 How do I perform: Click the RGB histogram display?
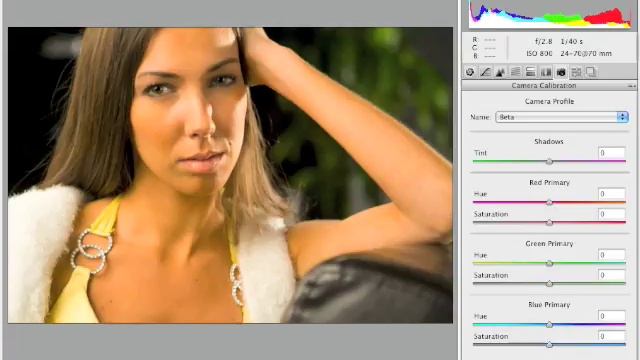click(550, 14)
